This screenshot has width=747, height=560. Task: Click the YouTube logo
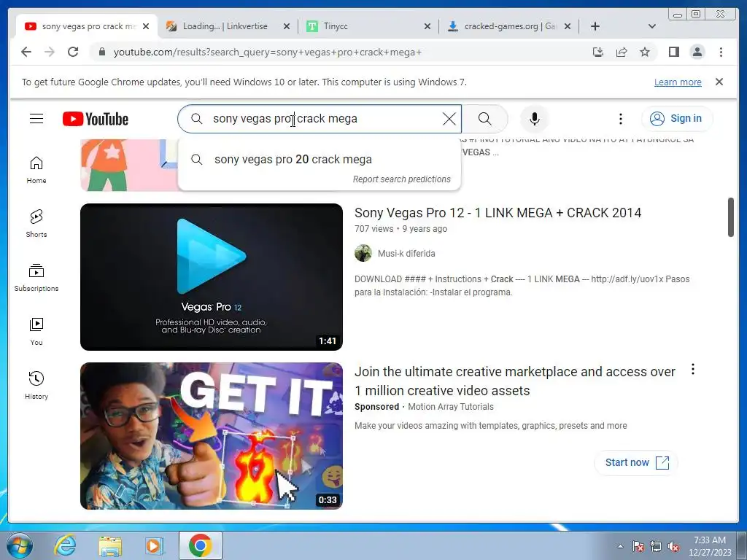[x=96, y=119]
